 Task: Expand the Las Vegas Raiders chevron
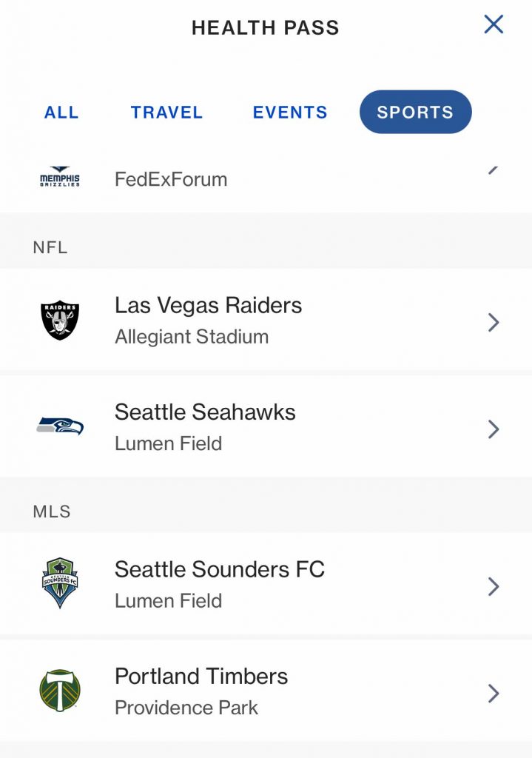494,322
